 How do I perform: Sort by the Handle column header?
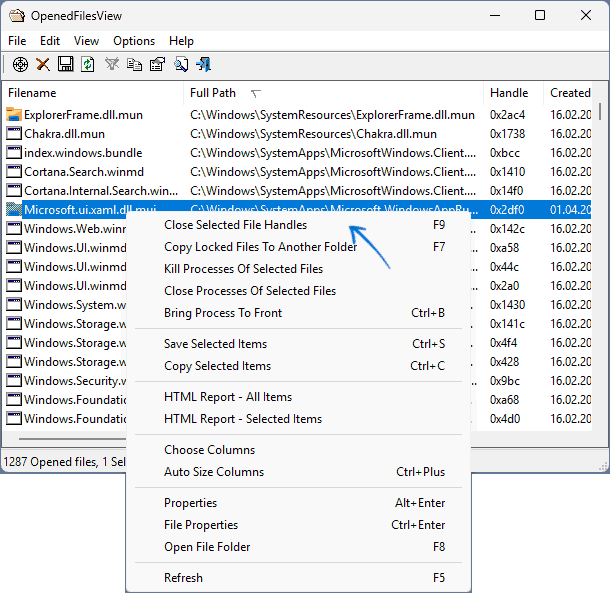pyautogui.click(x=509, y=93)
